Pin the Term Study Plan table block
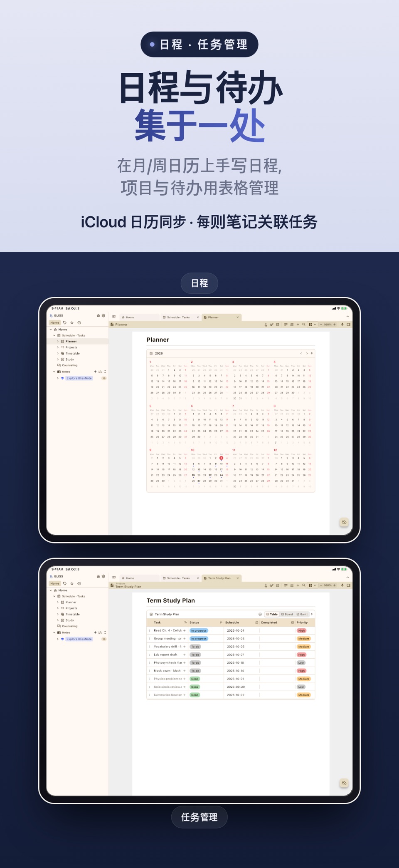Viewport: 399px width, 868px height. coord(312,614)
